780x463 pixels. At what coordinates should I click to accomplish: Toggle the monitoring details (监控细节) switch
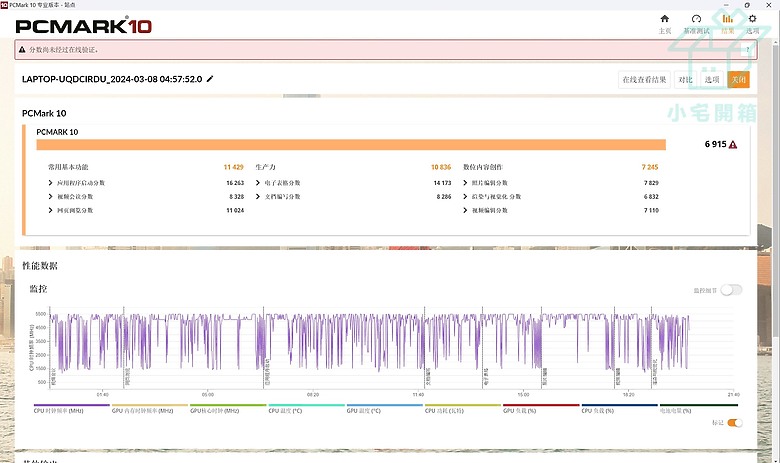tap(732, 290)
